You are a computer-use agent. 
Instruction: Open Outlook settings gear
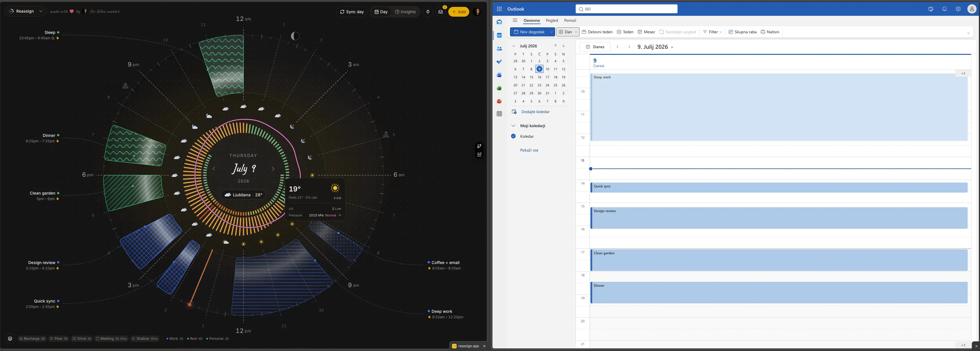958,9
